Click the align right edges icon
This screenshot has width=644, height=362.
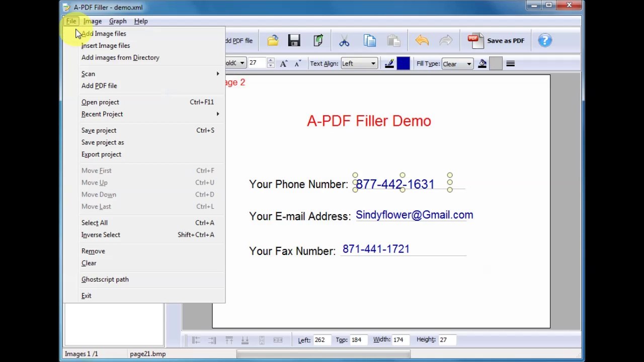[x=212, y=340]
